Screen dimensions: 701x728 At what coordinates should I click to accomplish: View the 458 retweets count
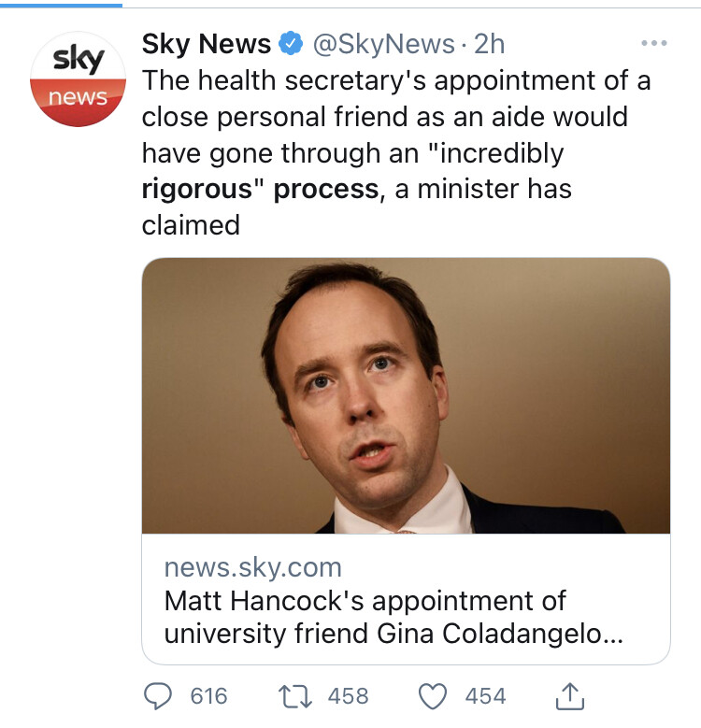click(x=349, y=696)
